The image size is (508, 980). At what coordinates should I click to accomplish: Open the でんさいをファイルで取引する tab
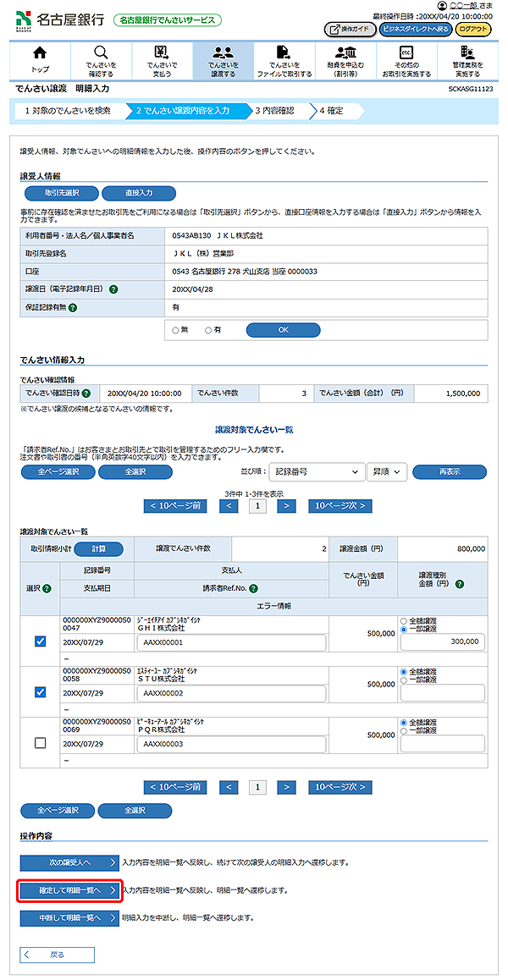[284, 61]
